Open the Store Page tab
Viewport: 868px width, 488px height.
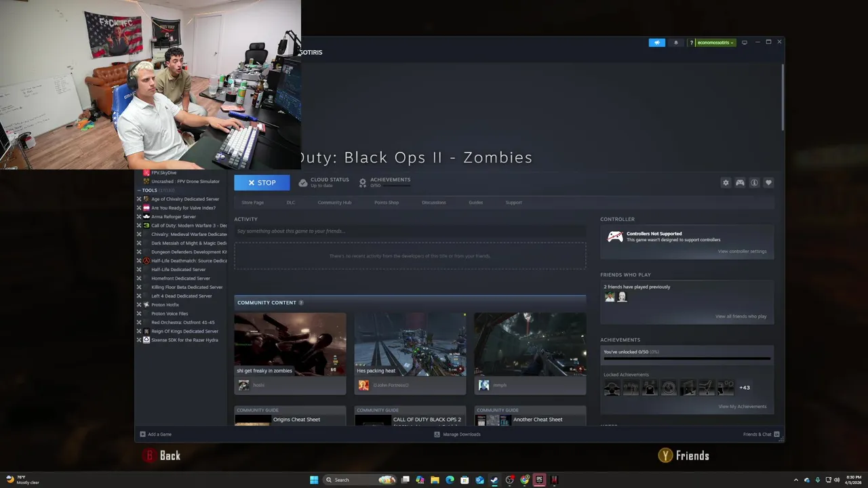point(253,203)
